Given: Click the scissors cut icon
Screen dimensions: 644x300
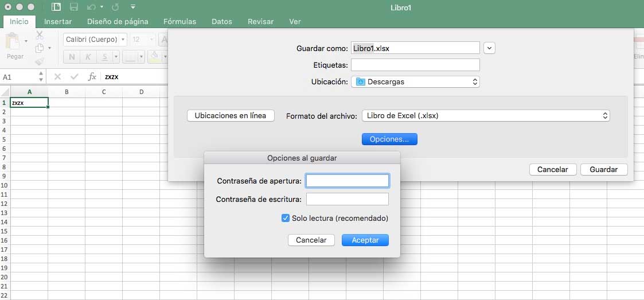Looking at the screenshot, I should (40, 36).
